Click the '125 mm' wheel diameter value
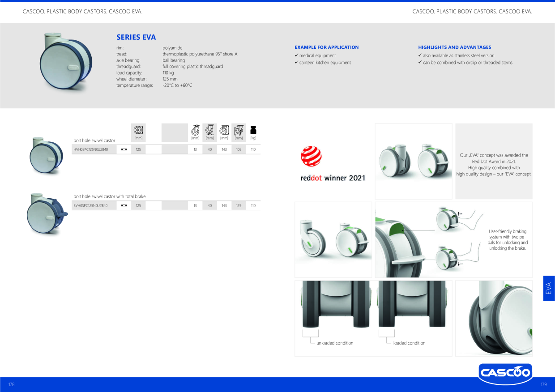555x392 pixels. [x=170, y=79]
